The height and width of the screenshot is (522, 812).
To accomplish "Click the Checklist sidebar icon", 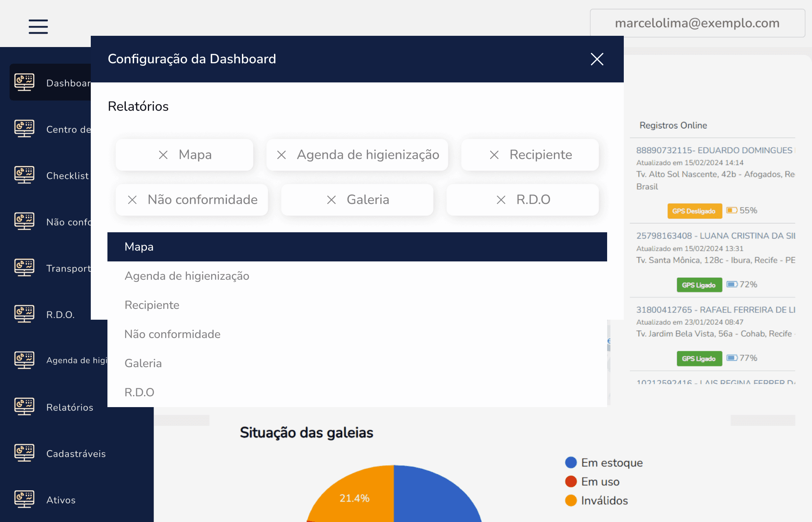I will [x=24, y=175].
